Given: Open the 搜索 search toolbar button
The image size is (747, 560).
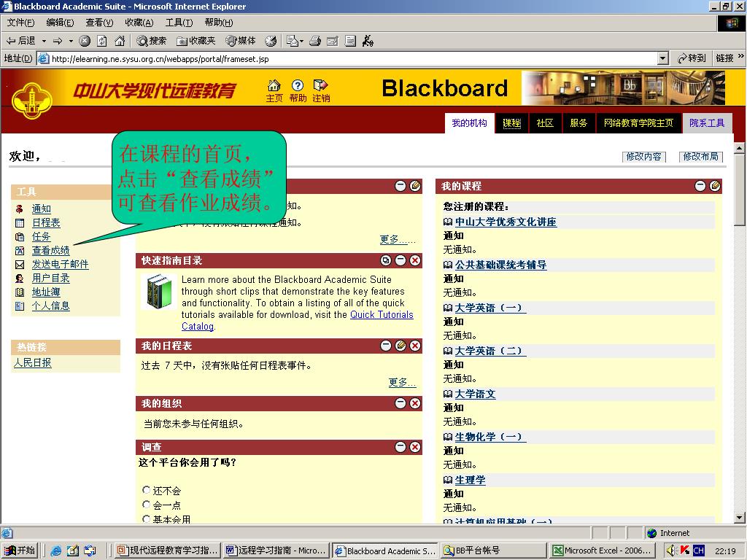Looking at the screenshot, I should 152,41.
